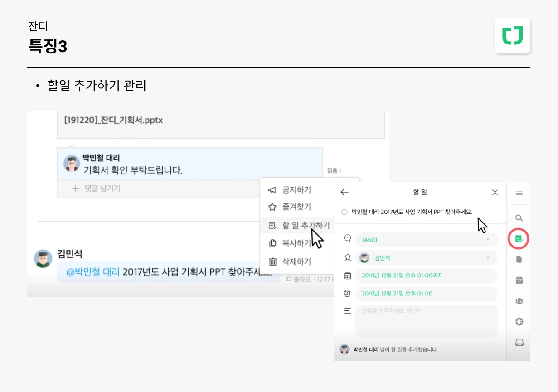Open the due date field 오후 01:00까지
The height and width of the screenshot is (392, 558).
point(426,276)
